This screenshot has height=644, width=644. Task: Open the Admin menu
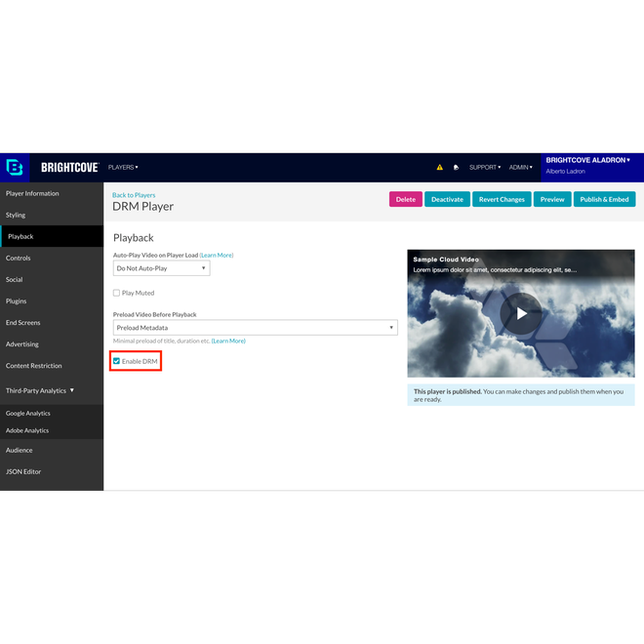(x=520, y=167)
